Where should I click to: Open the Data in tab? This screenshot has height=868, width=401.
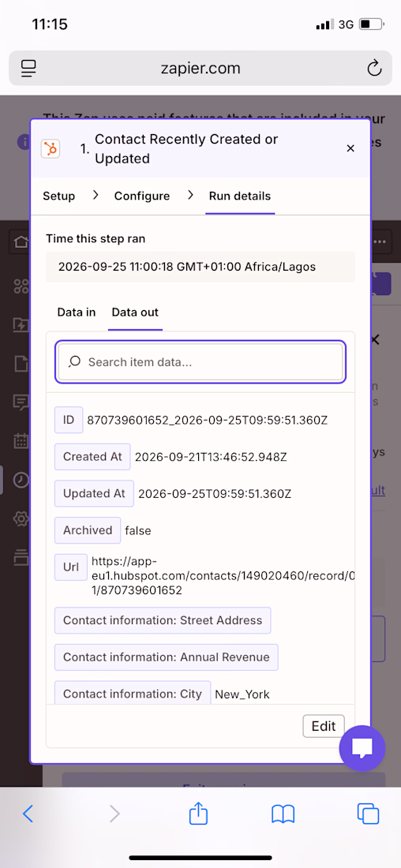[77, 312]
